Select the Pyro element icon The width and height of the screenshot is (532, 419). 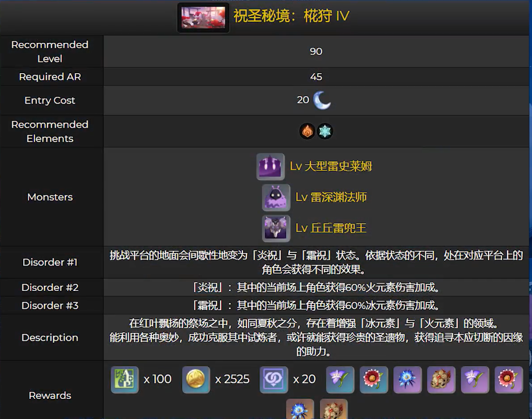307,131
